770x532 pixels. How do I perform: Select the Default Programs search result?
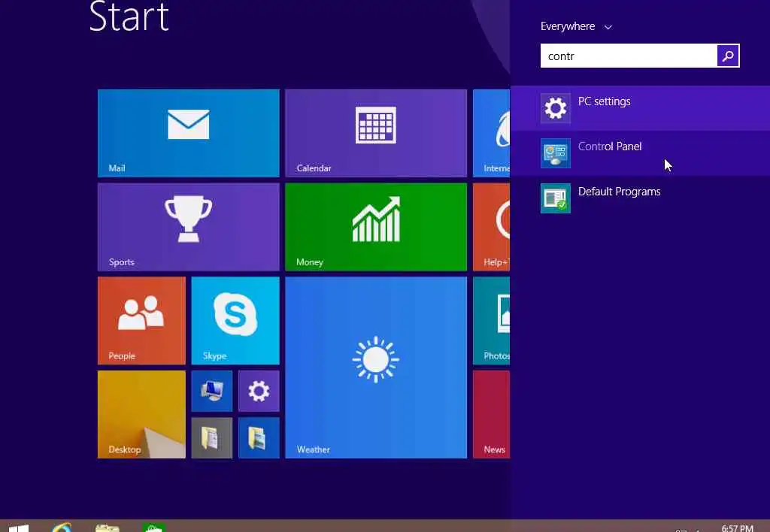point(641,198)
